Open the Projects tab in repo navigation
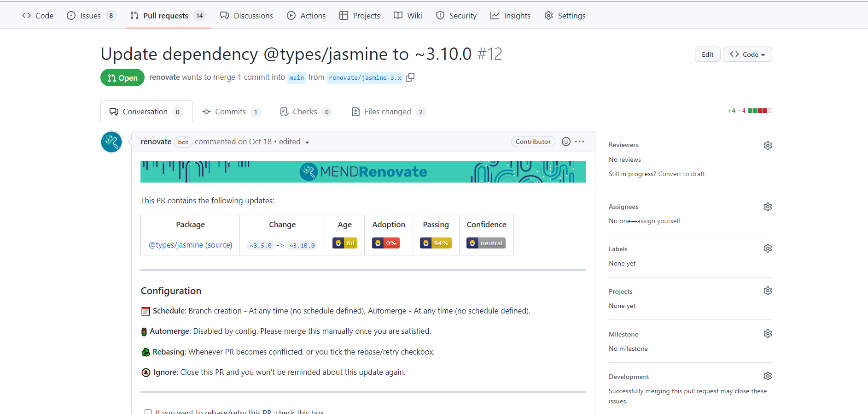This screenshot has width=868, height=414. 360,16
